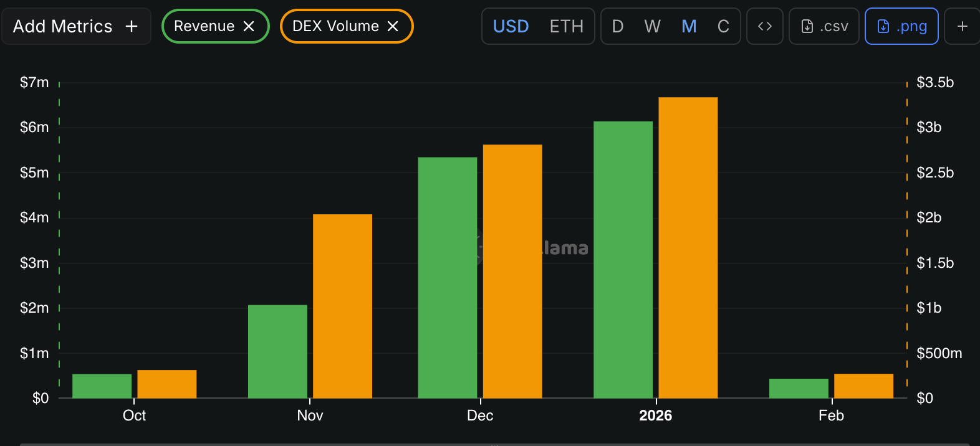Screen dimensions: 980x446
Task: Click the plus icon beside .png button
Action: point(962,26)
